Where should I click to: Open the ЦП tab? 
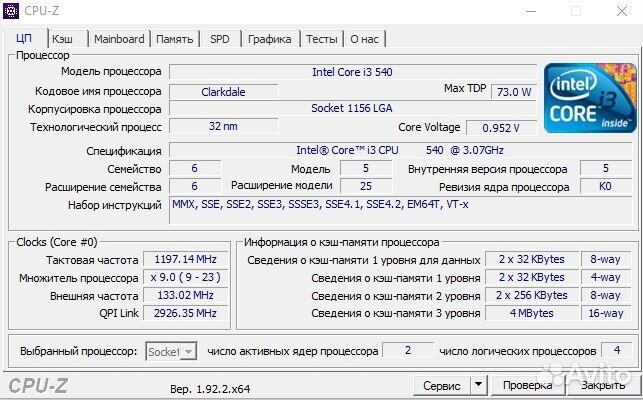(x=25, y=39)
